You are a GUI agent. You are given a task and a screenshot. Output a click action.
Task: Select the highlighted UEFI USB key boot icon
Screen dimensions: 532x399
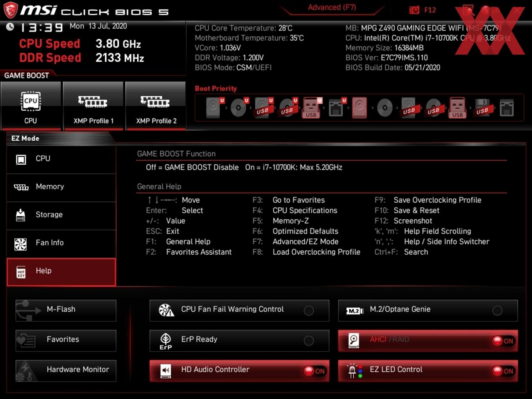[x=312, y=108]
